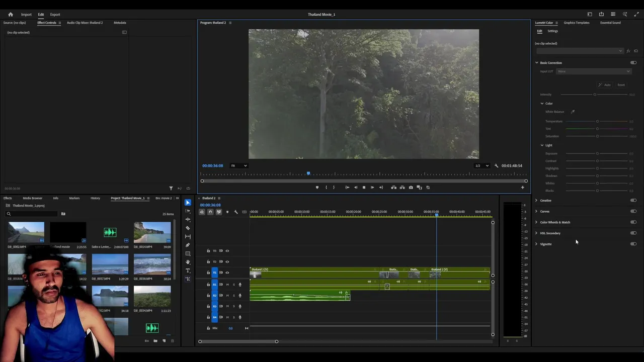644x362 pixels.
Task: Add a marker in the Program monitor
Action: pyautogui.click(x=317, y=188)
